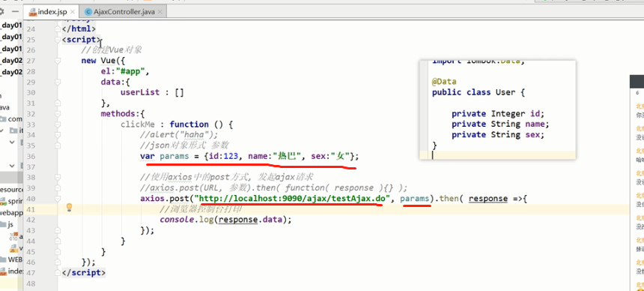This screenshot has height=291, width=644.
Task: Click the 'userList' property on line 30
Action: (x=139, y=92)
